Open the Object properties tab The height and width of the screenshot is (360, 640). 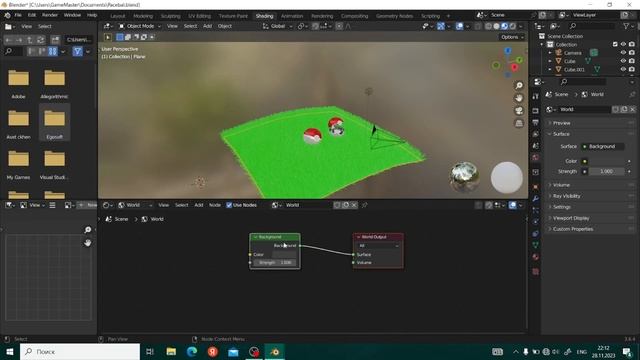(536, 187)
